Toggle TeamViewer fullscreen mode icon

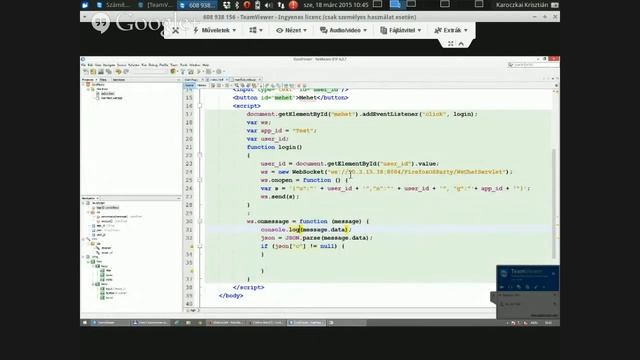point(451,43)
